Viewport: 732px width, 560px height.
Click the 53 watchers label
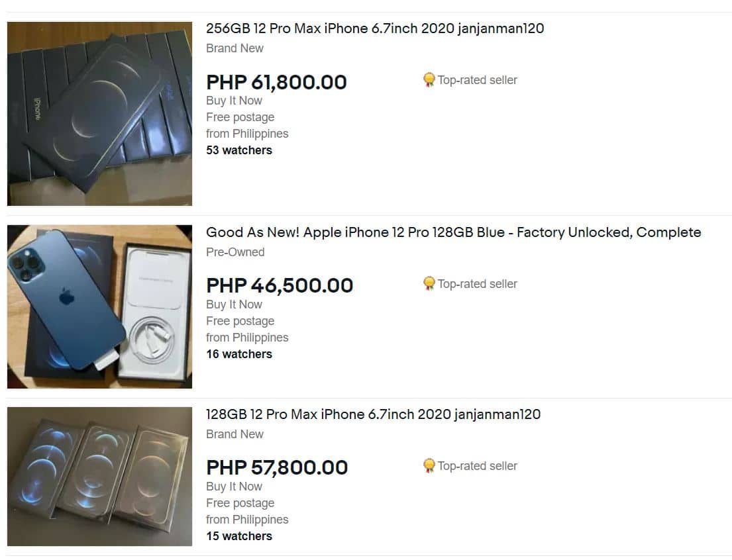click(x=239, y=150)
